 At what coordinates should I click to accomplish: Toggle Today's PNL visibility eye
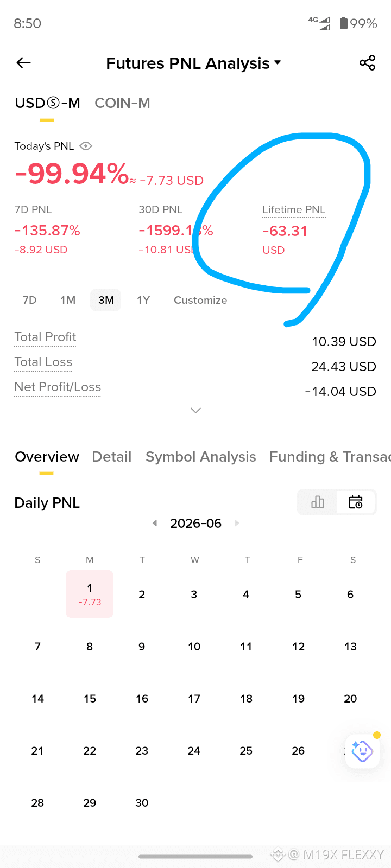click(x=86, y=146)
